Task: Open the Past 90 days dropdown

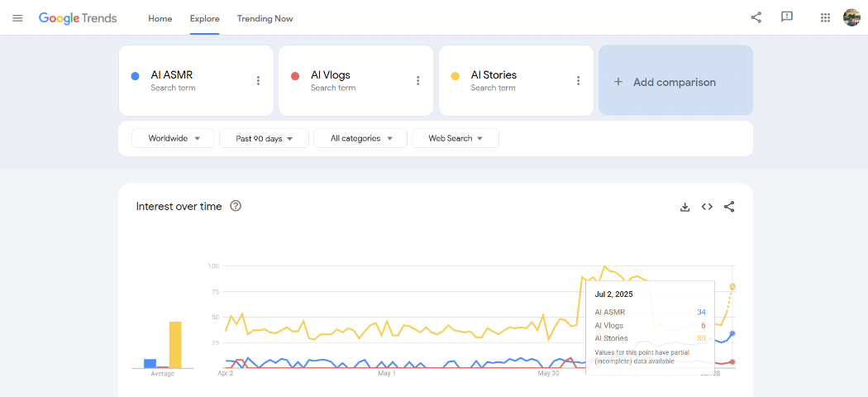Action: [264, 138]
